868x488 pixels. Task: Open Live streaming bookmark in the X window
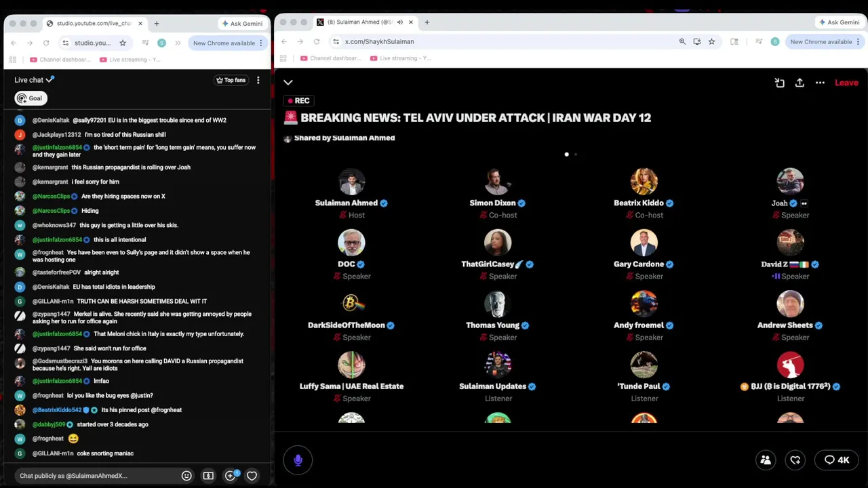pos(401,58)
